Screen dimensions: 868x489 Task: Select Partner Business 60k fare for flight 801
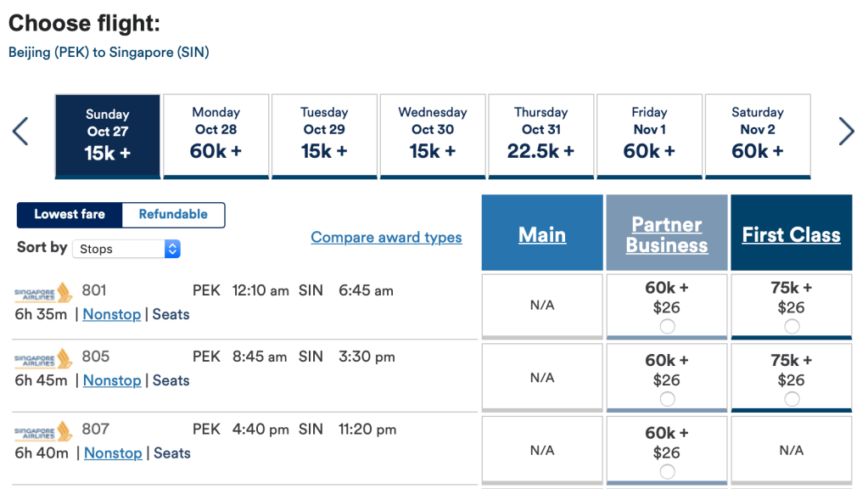(x=667, y=327)
